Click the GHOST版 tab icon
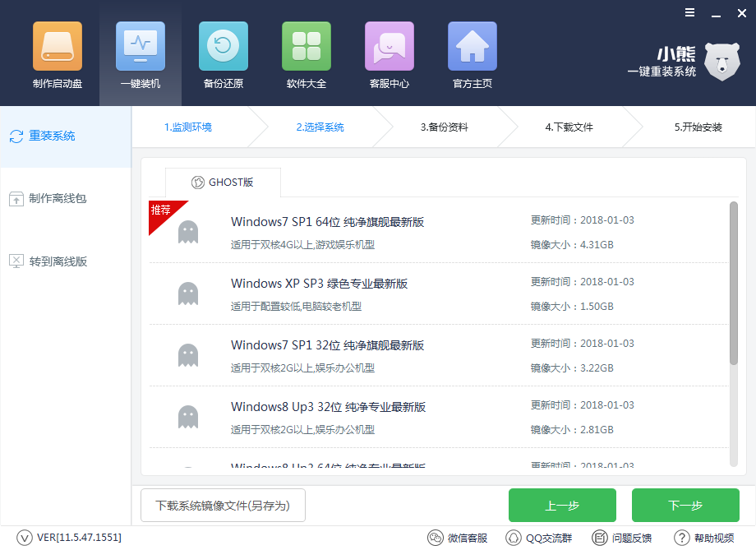 (x=198, y=183)
